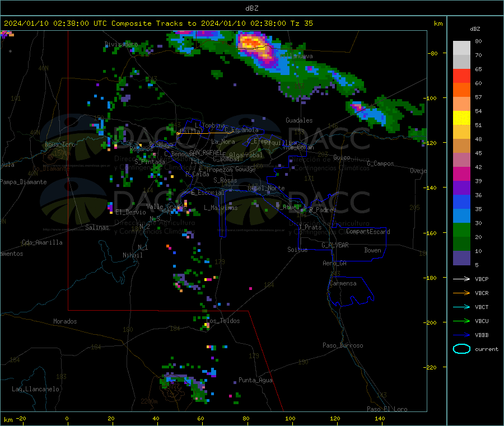Click the 'Valle_Grande' map label
The height and width of the screenshot is (426, 504).
tap(166, 206)
